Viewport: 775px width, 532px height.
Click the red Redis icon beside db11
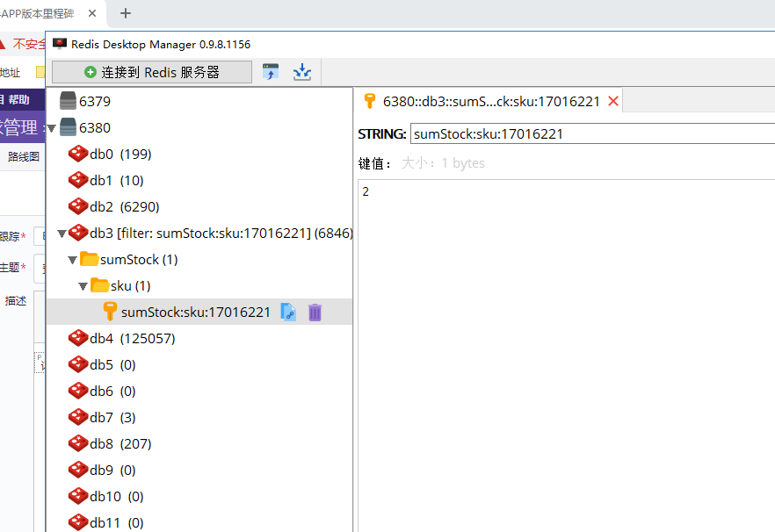coord(78,522)
